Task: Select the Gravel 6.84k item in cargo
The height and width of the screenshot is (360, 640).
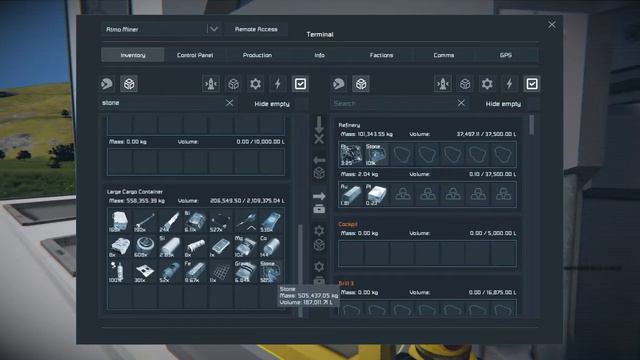Action: pyautogui.click(x=246, y=271)
